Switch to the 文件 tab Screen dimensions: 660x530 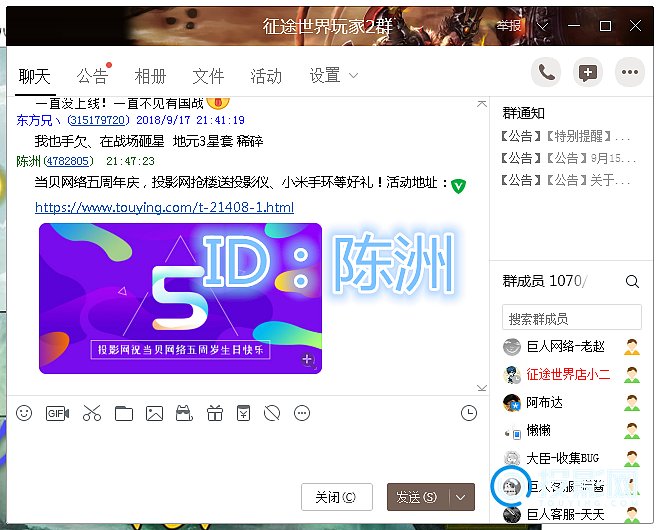(x=208, y=76)
